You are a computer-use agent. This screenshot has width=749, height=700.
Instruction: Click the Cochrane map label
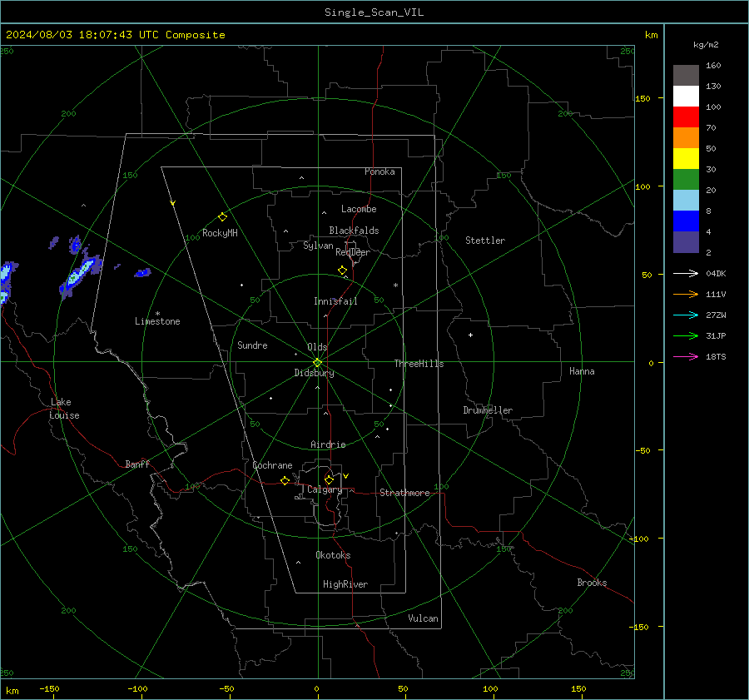[272, 465]
